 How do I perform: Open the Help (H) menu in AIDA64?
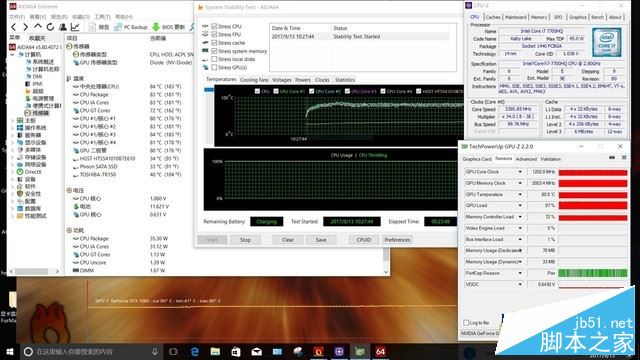(124, 17)
